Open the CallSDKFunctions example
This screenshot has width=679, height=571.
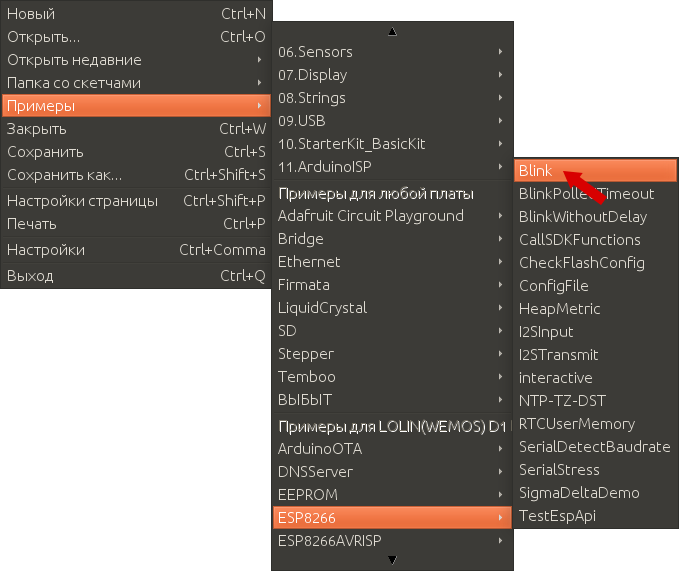pyautogui.click(x=595, y=239)
